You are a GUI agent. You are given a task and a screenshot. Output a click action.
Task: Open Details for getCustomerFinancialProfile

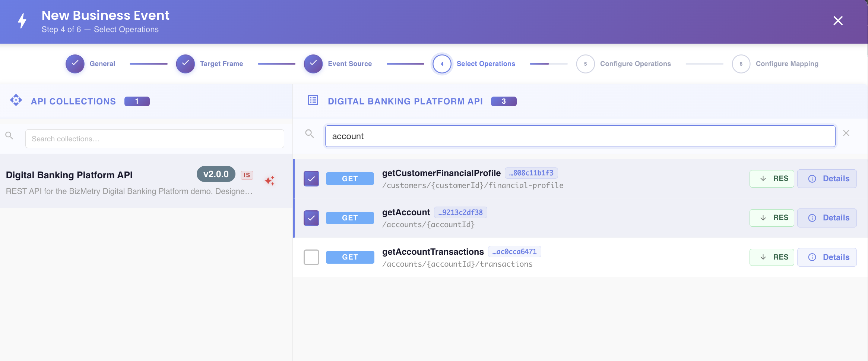tap(827, 179)
